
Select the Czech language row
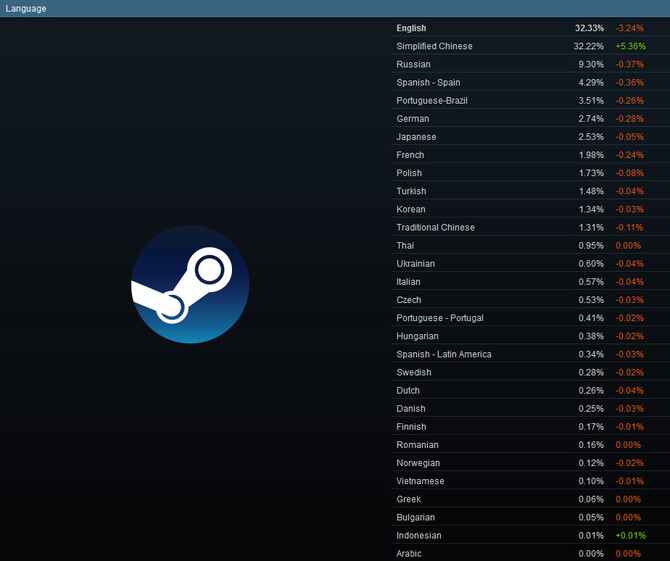tap(530, 300)
